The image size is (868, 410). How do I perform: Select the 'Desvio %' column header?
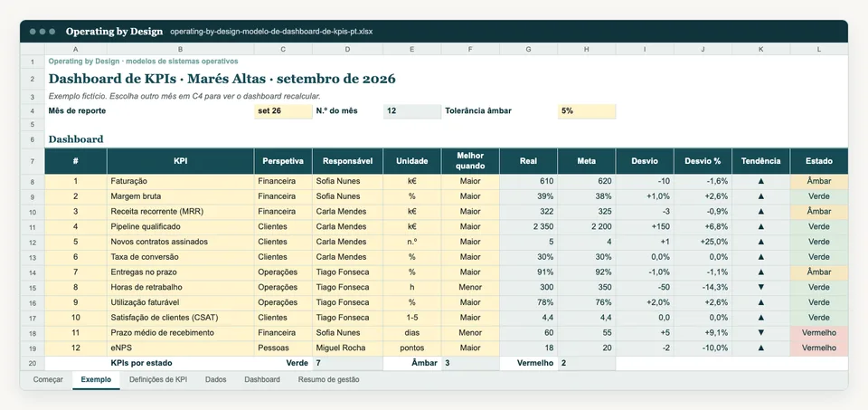pos(703,161)
